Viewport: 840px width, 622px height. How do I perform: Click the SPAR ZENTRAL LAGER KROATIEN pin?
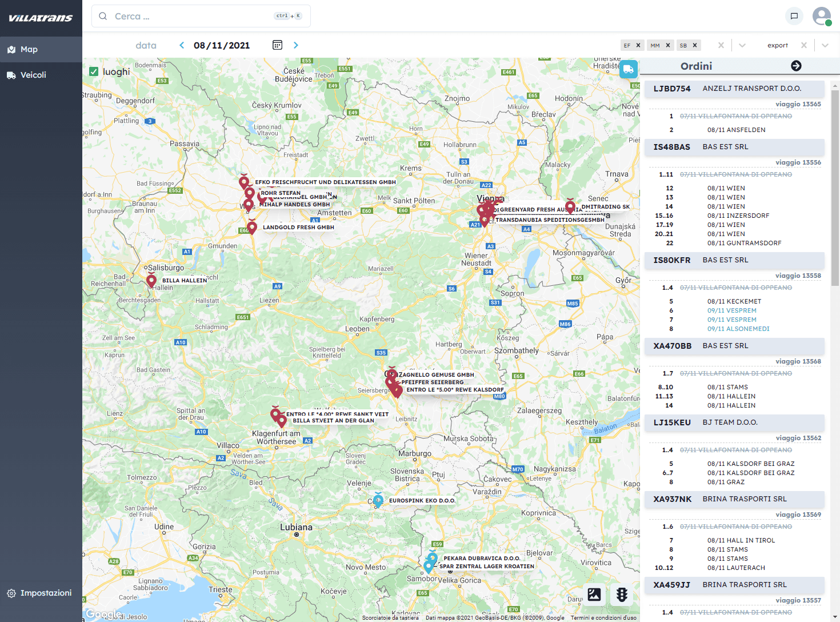pos(429,567)
